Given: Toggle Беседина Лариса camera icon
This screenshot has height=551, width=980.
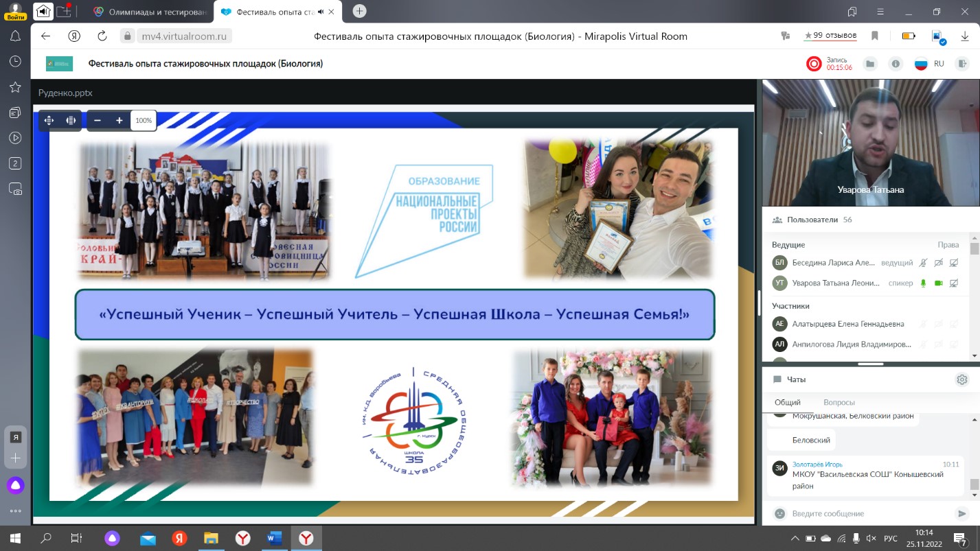Looking at the screenshot, I should coord(938,263).
